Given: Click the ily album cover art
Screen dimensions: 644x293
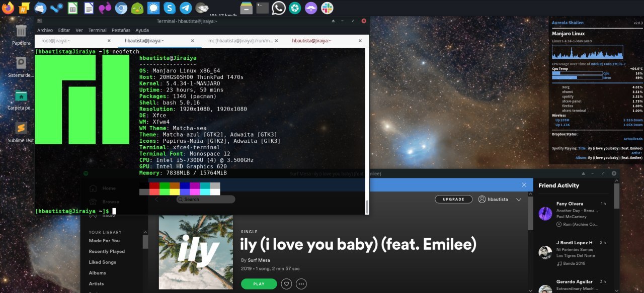Looking at the screenshot, I should pos(196,252).
